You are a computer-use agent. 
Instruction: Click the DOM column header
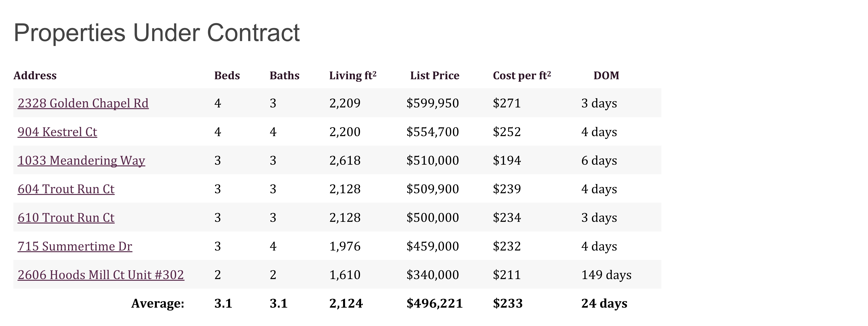pos(606,76)
